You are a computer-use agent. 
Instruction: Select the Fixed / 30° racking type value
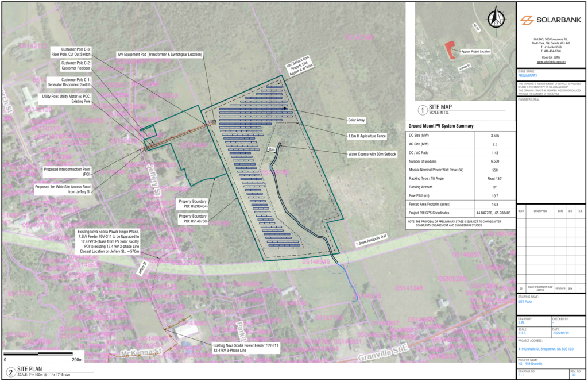(x=494, y=179)
